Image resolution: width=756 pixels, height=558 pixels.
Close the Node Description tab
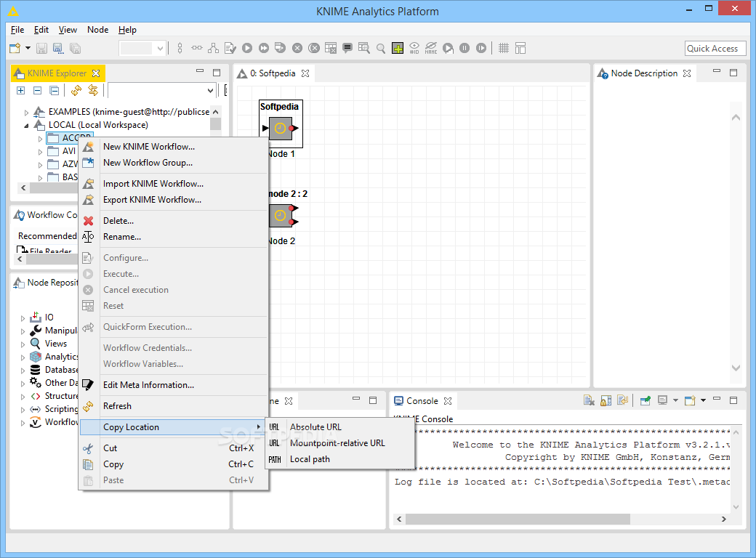click(x=687, y=73)
